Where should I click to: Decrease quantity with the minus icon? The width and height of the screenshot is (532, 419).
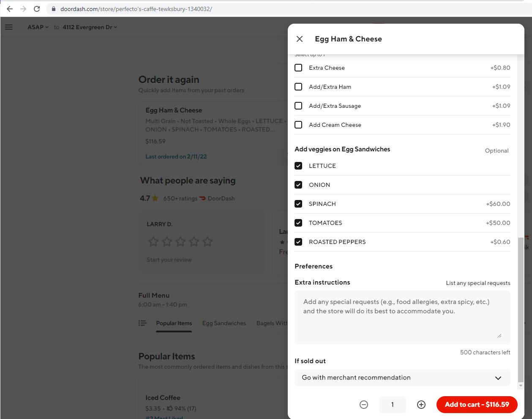[363, 405]
